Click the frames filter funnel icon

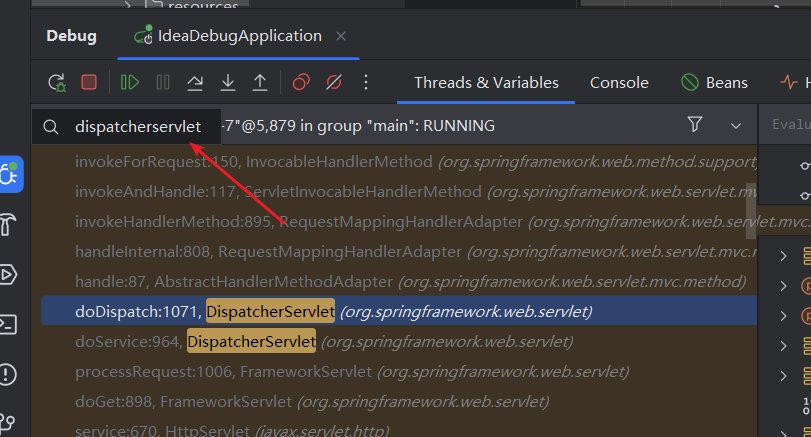tap(695, 125)
